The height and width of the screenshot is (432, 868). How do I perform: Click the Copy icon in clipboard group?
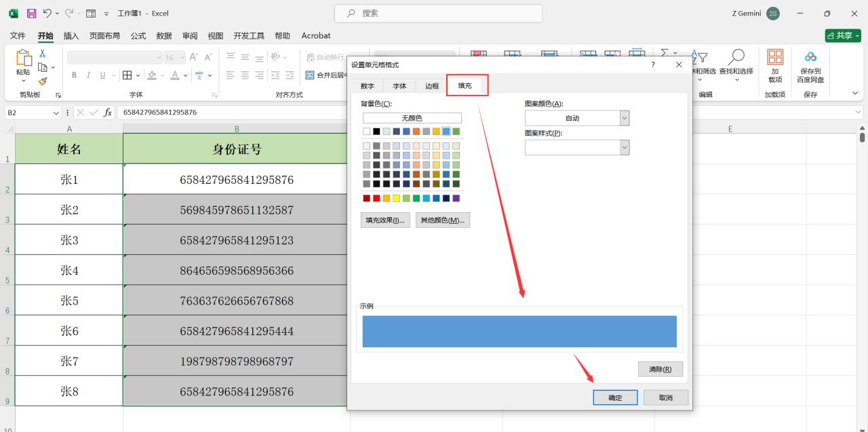coord(43,67)
